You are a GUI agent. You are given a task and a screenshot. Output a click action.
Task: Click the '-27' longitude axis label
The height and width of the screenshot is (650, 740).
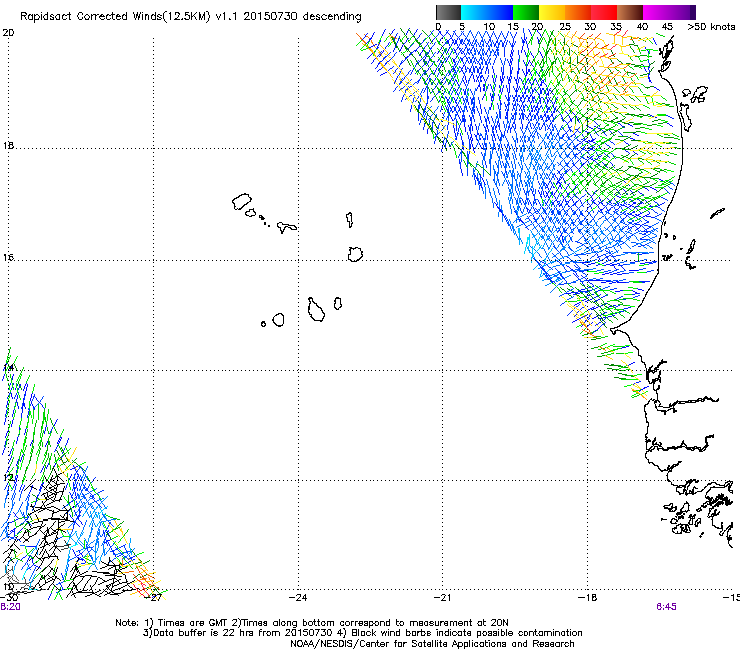click(x=153, y=597)
